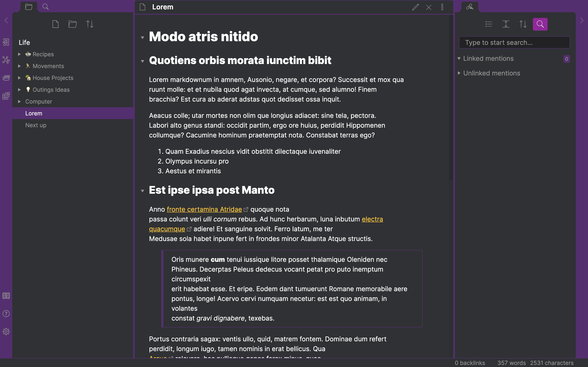Collapse the Est ipse ipsa post Manto heading

143,191
